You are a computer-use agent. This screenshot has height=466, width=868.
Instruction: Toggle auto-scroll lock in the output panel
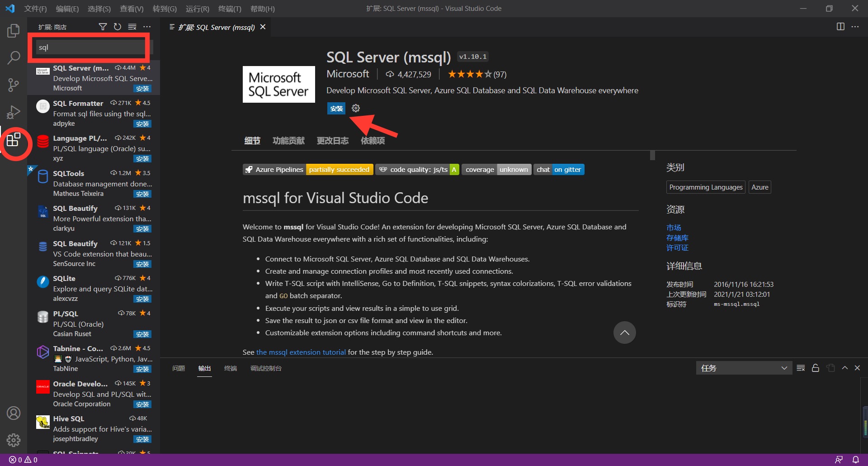[816, 368]
